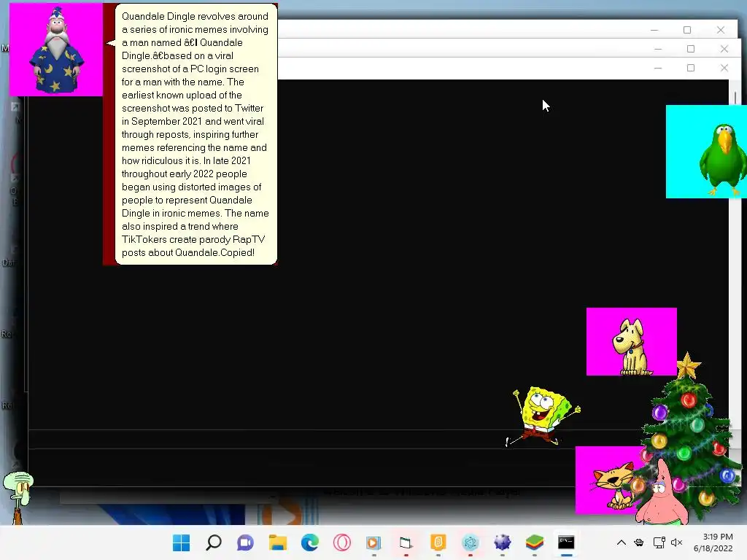Switch to the command prompt taskbar icon
This screenshot has width=747, height=560.
[566, 542]
